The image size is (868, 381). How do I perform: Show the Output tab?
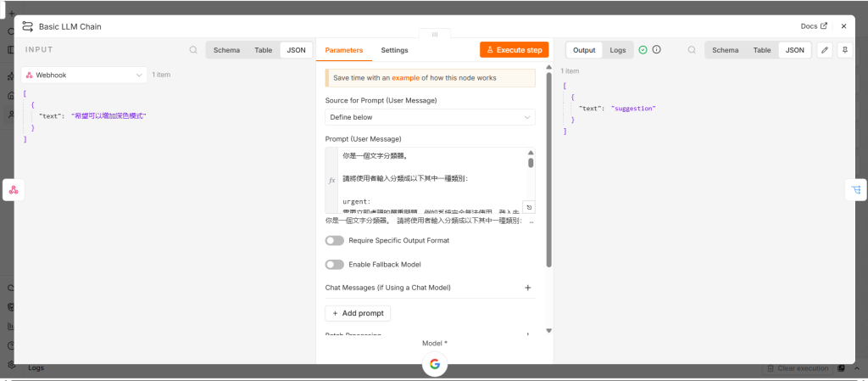point(584,50)
